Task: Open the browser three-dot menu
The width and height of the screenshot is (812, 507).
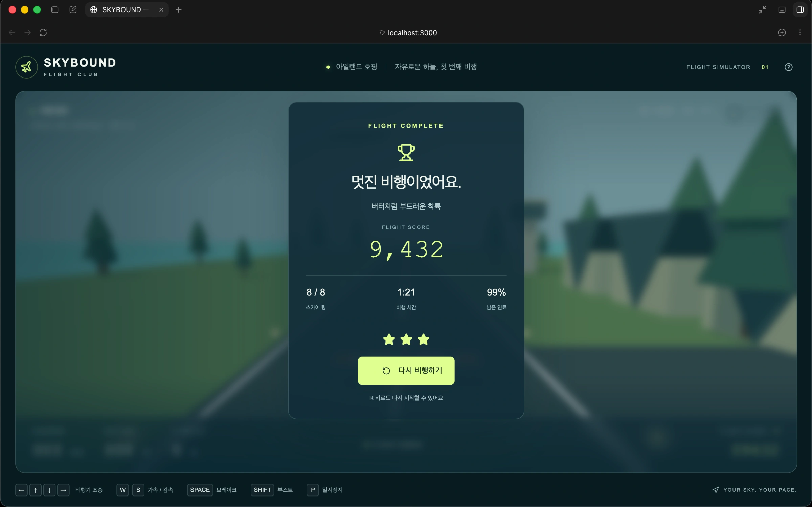Action: (x=800, y=32)
